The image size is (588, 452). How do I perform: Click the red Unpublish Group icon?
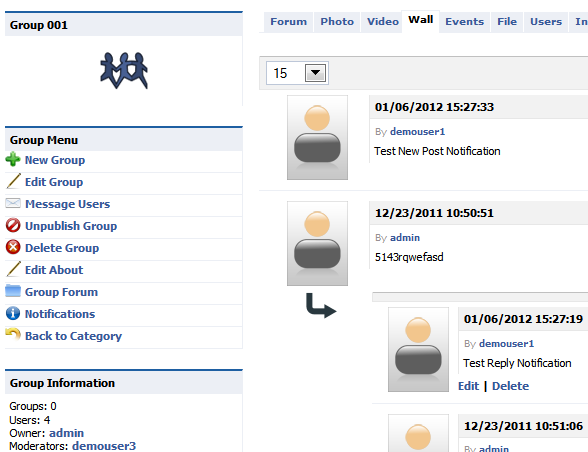coord(13,225)
